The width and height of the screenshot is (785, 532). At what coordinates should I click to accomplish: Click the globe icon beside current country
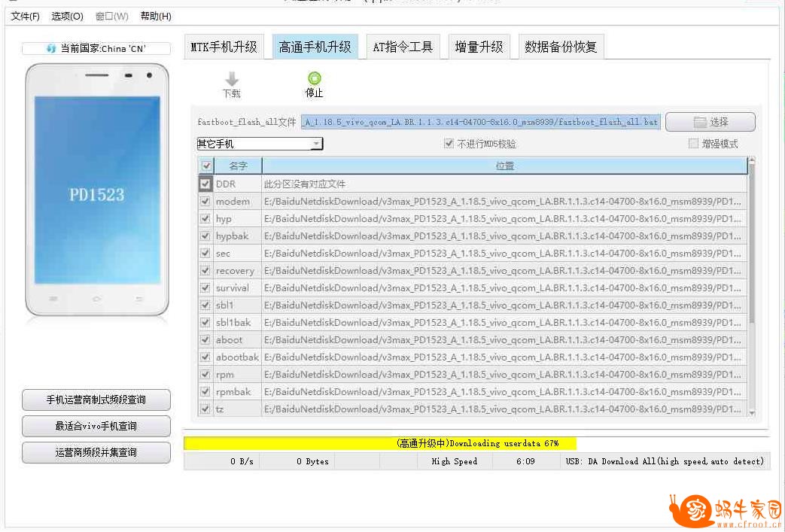(x=50, y=49)
